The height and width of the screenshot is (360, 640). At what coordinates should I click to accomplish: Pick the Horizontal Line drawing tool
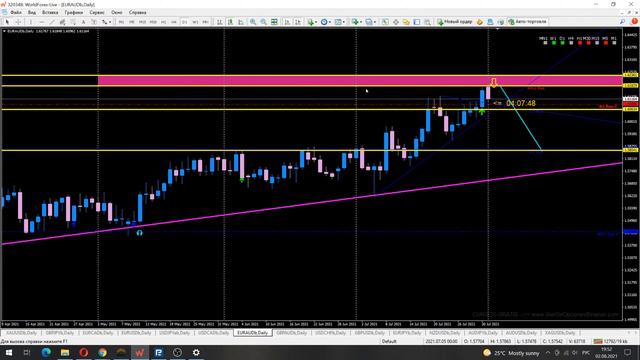[x=41, y=22]
